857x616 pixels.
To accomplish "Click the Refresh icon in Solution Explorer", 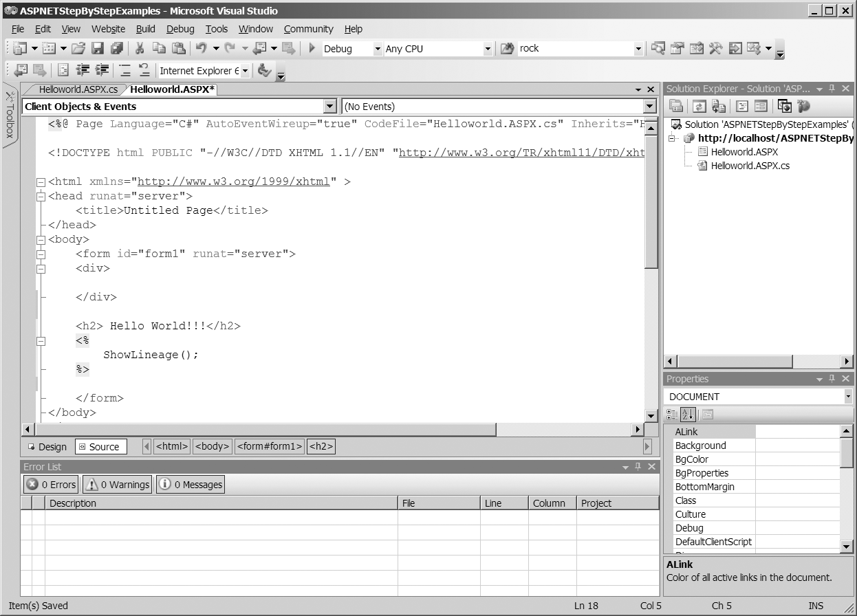I will [699, 107].
